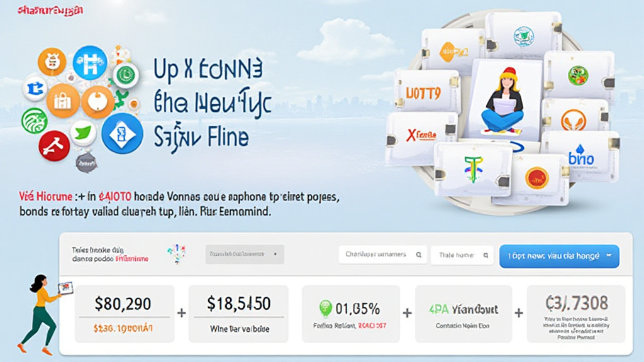Open the card with colorful T logo
This screenshot has height=362, width=644.
click(x=474, y=169)
